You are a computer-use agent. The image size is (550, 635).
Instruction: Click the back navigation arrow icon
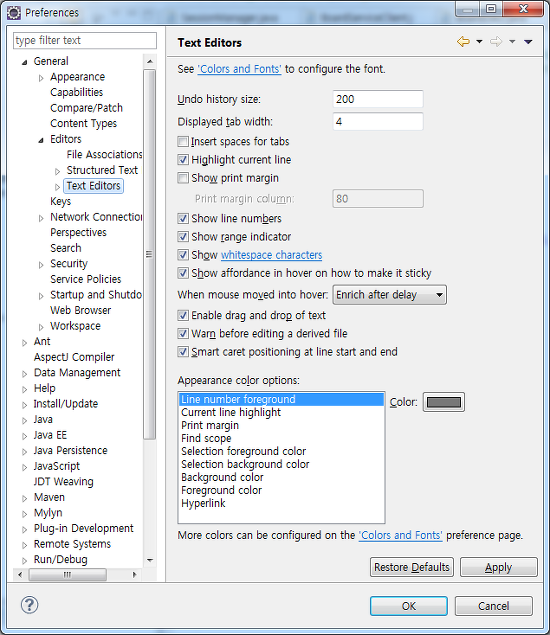(x=463, y=41)
